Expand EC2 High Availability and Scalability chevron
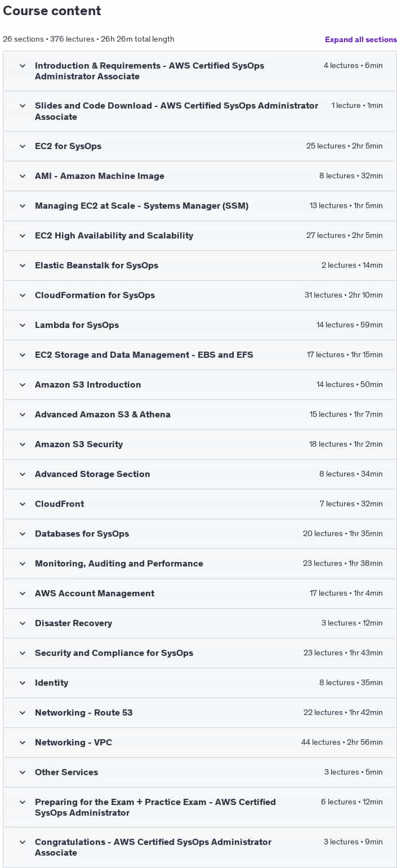Screen dimensions: 397x868 (x=23, y=236)
